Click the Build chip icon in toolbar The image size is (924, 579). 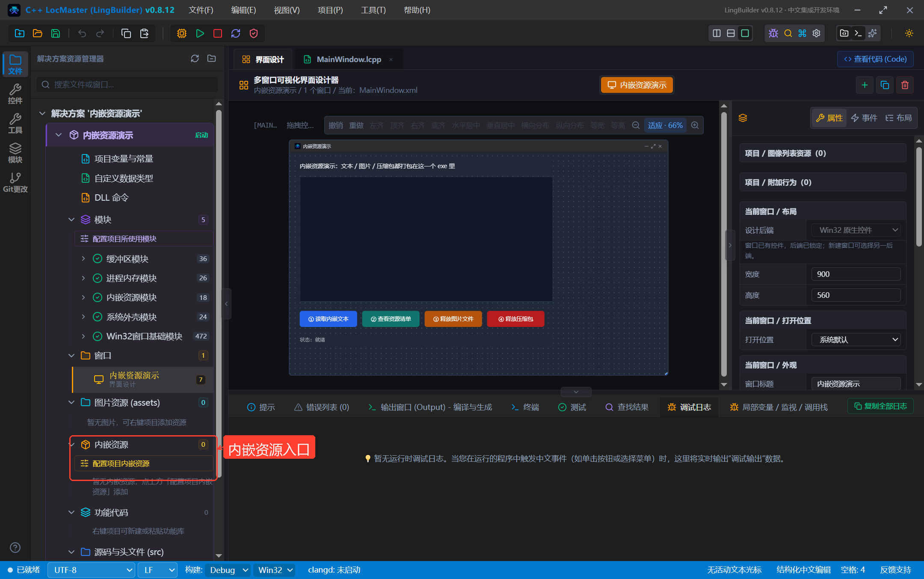[182, 33]
